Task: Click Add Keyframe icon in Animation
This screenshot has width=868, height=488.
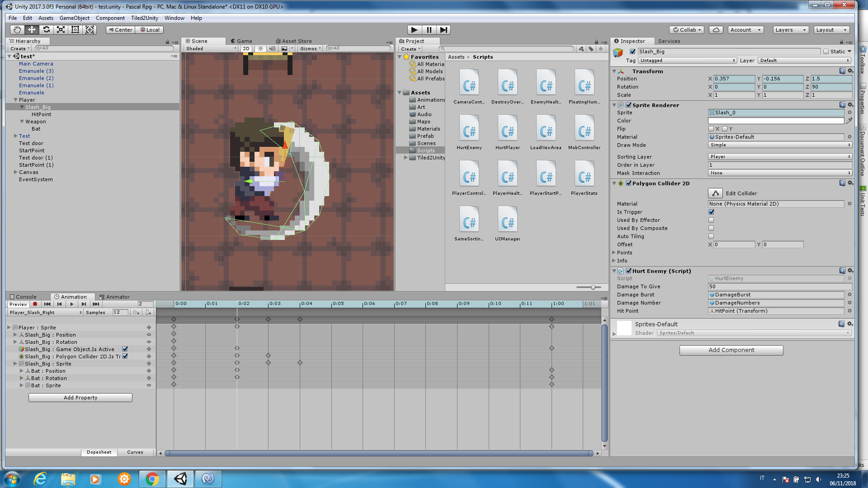Action: tap(136, 312)
